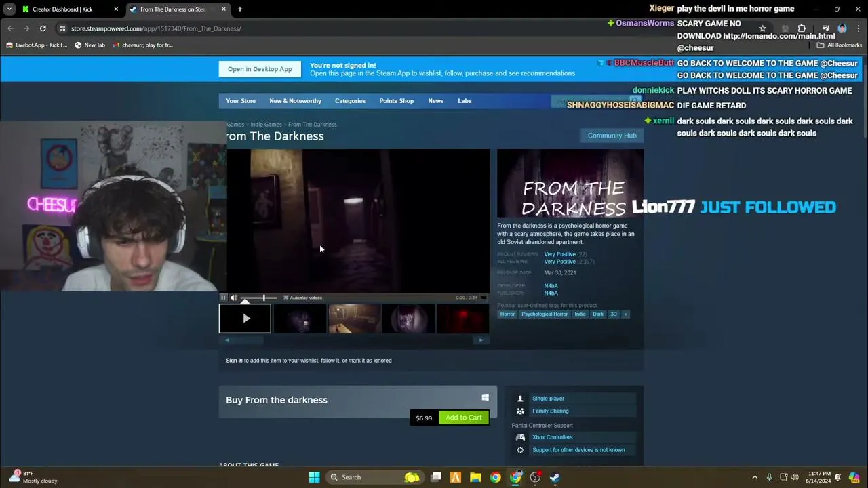Image resolution: width=868 pixels, height=488 pixels.
Task: Open developer N4bA link
Action: point(551,286)
